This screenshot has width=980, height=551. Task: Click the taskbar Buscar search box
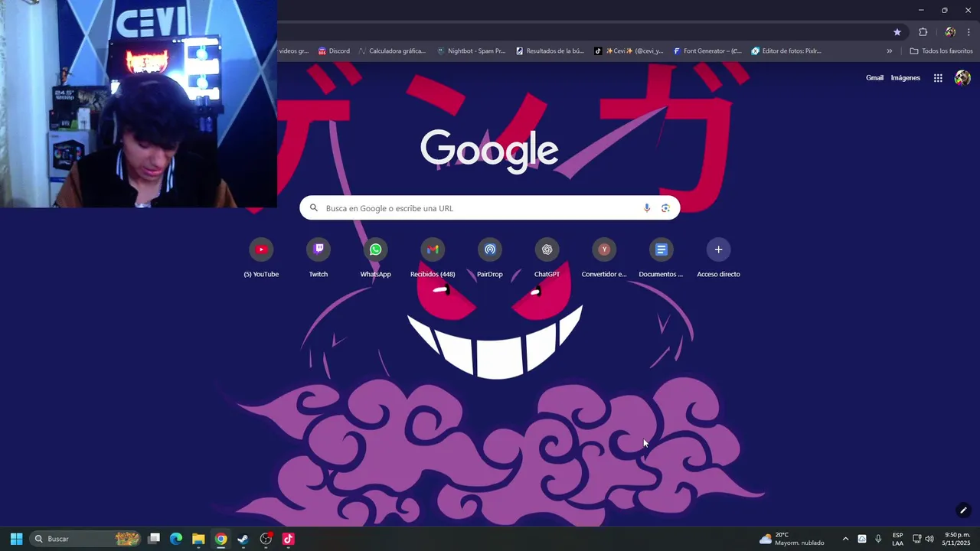[87, 539]
